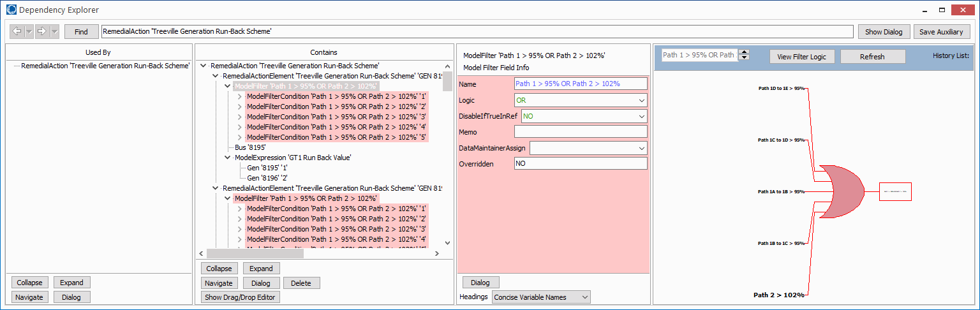Expand ModelFilterCondition '1' in first filter
This screenshot has height=310, width=980.
pos(240,96)
